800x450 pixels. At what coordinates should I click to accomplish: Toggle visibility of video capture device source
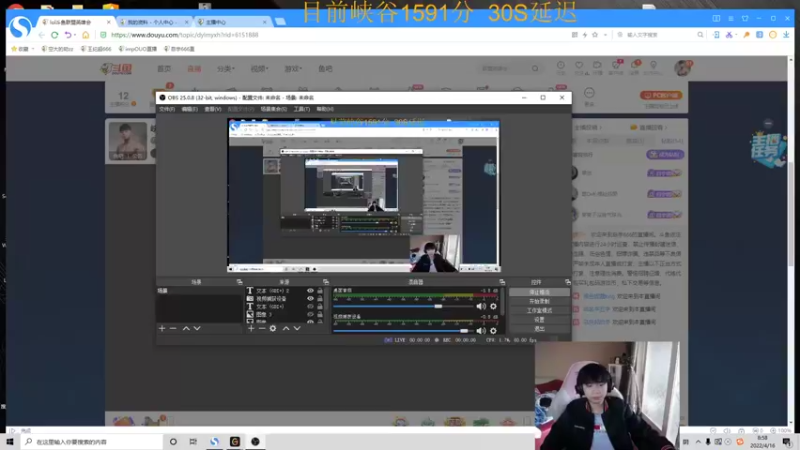[310, 298]
